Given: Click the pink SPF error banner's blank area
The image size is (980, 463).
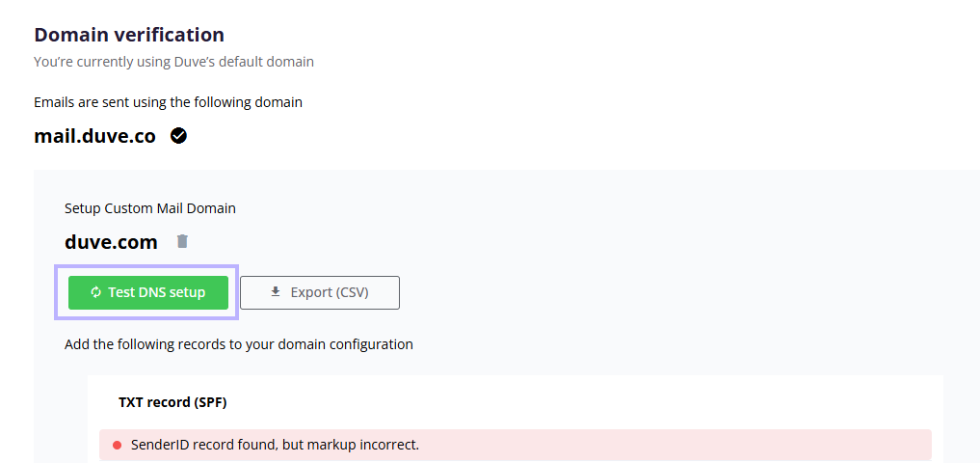Looking at the screenshot, I should (x=675, y=445).
